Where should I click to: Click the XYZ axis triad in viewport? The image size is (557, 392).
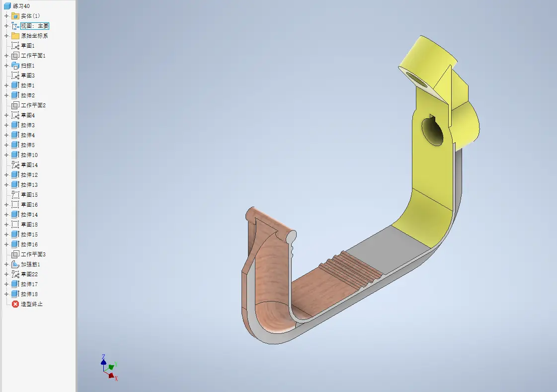pyautogui.click(x=108, y=368)
